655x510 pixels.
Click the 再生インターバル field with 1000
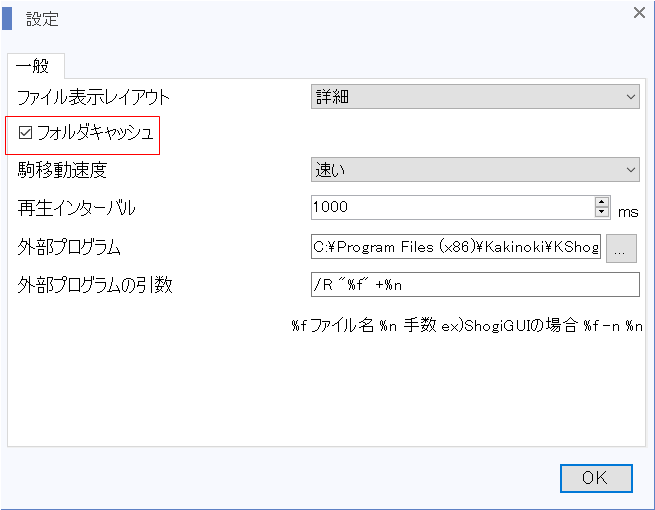(453, 207)
